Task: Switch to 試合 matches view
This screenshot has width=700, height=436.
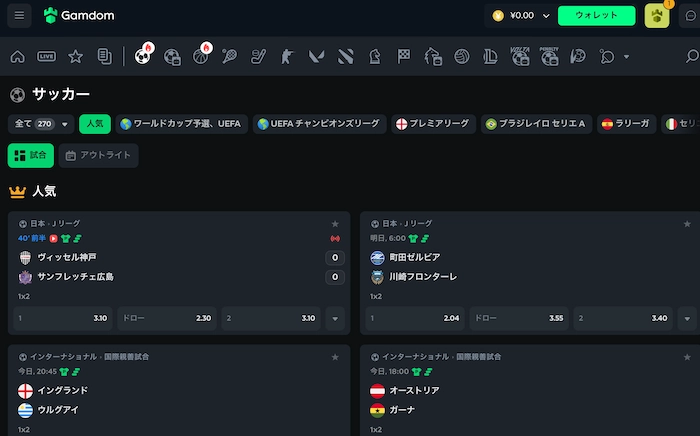Action: click(31, 155)
